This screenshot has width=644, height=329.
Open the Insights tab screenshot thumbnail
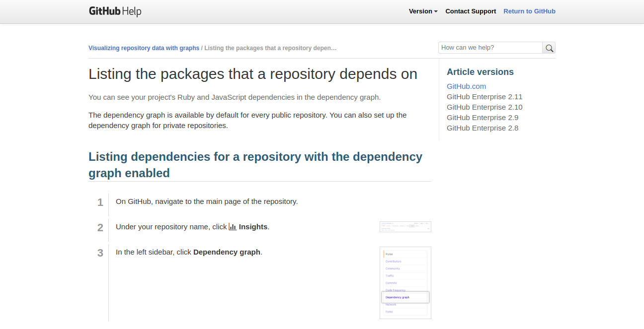tap(405, 227)
